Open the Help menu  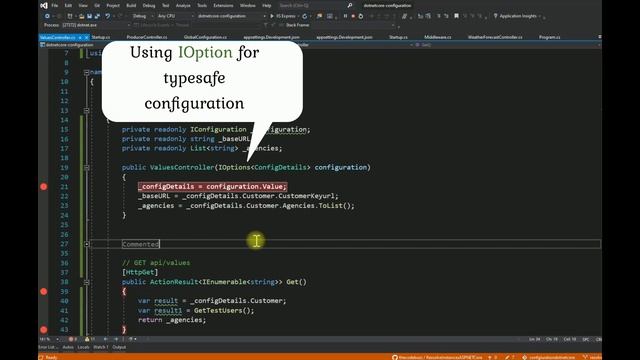point(267,5)
